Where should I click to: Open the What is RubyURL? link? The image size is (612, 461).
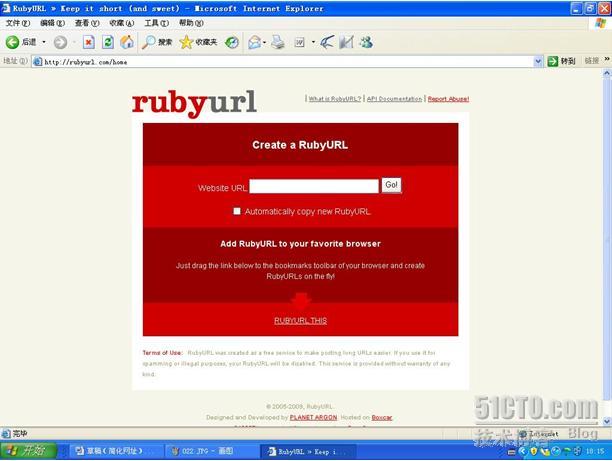335,99
